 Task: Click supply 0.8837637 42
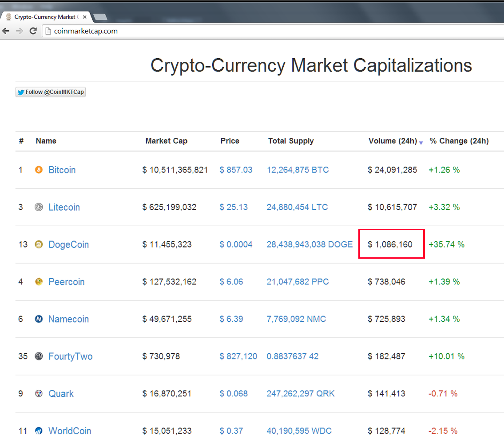pos(293,356)
